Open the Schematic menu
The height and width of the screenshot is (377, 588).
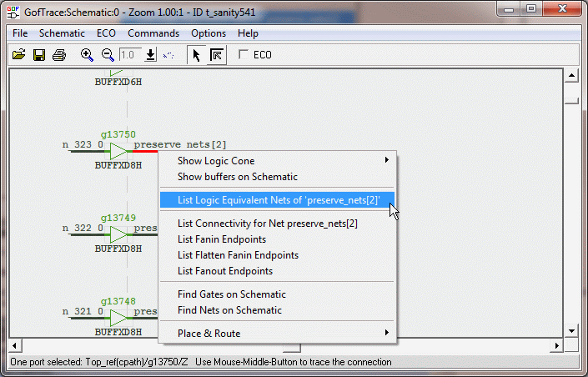pos(62,33)
